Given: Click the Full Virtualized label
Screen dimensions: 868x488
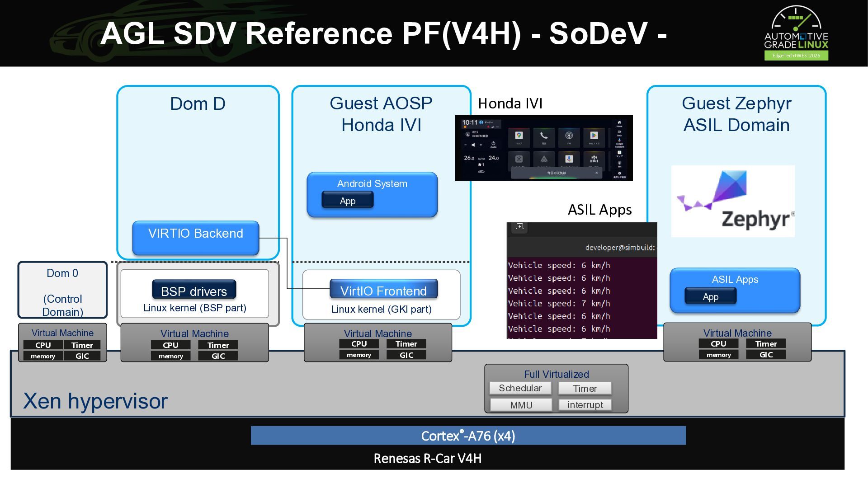Looking at the screenshot, I should 557,374.
